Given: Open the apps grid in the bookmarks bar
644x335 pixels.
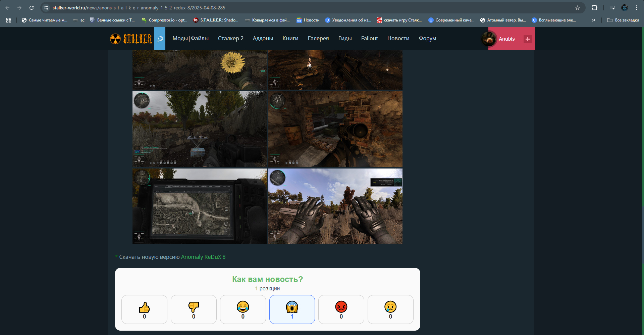Looking at the screenshot, I should pos(9,20).
